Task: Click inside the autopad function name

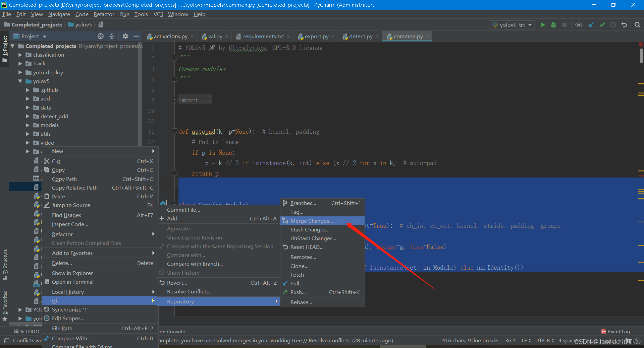Action: click(203, 132)
